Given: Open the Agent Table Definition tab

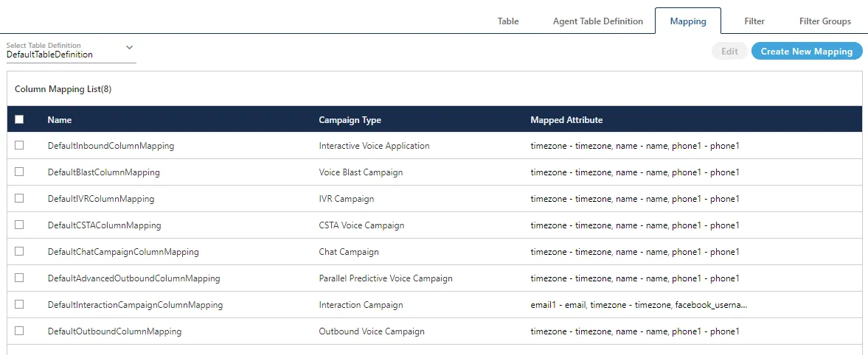Looking at the screenshot, I should 598,21.
